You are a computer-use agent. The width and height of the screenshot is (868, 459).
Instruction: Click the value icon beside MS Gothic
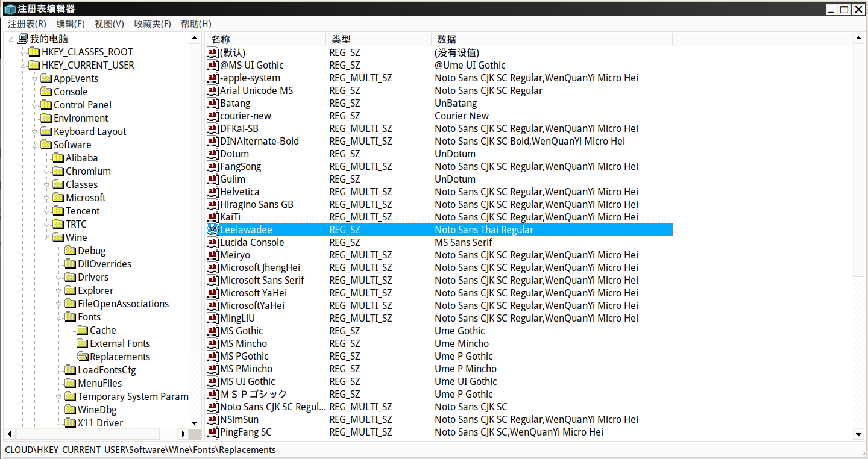213,331
